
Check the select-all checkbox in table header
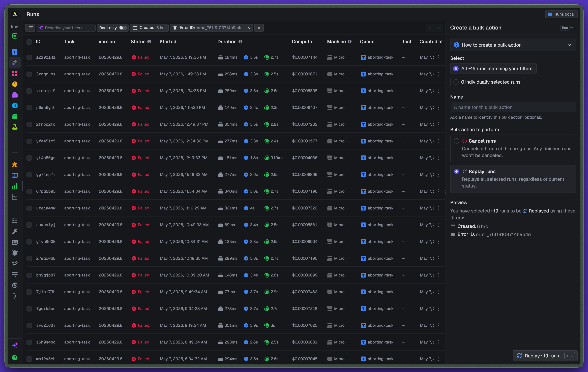pos(29,42)
